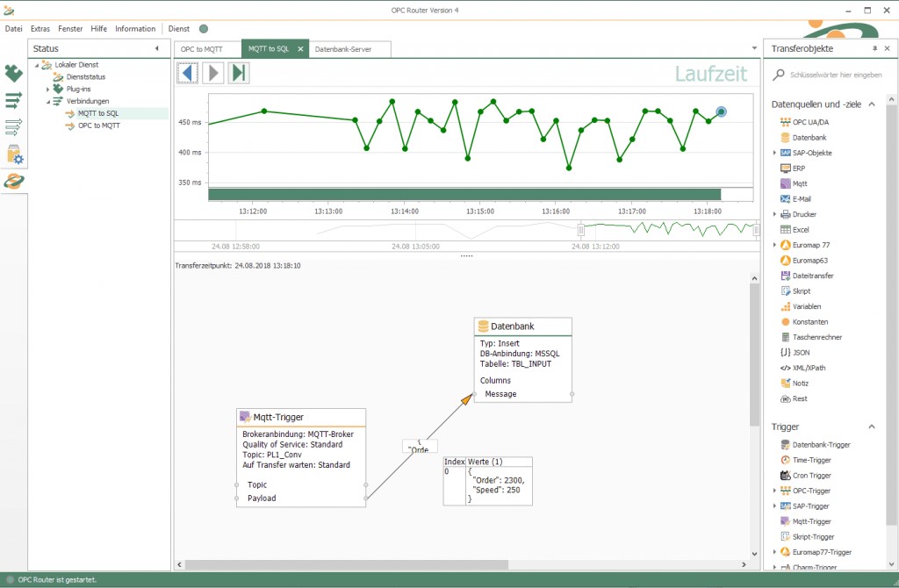Collapse the Datenquellen und -ziele section
899x588 pixels.
872,104
